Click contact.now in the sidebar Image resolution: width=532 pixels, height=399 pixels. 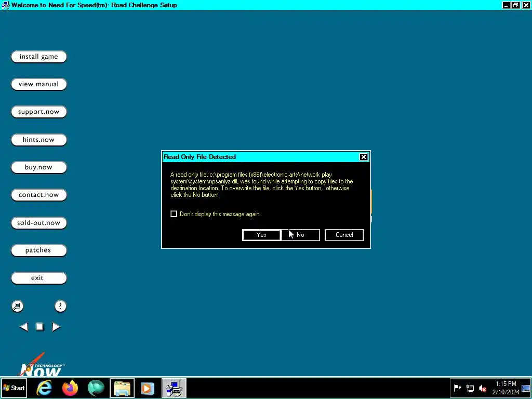tap(38, 195)
